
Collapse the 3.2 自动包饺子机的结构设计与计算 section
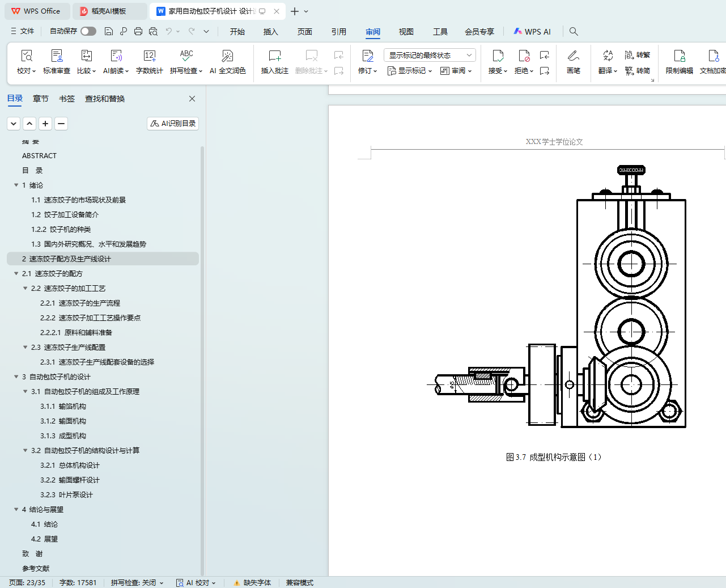tap(26, 451)
